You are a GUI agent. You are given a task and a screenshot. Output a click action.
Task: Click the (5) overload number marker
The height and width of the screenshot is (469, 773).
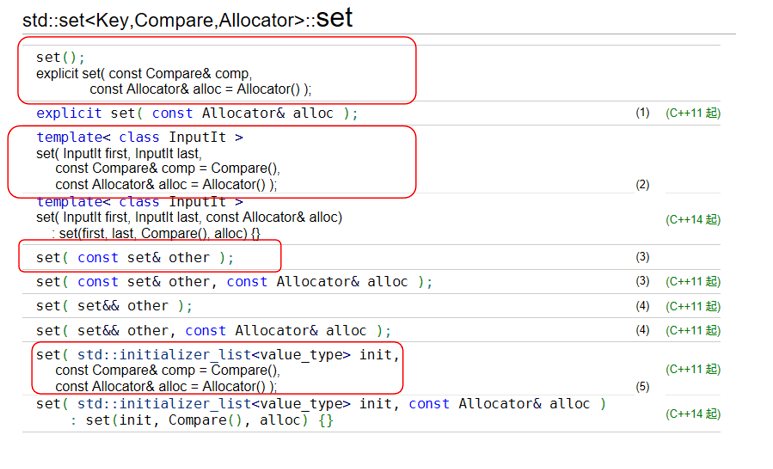pyautogui.click(x=642, y=386)
